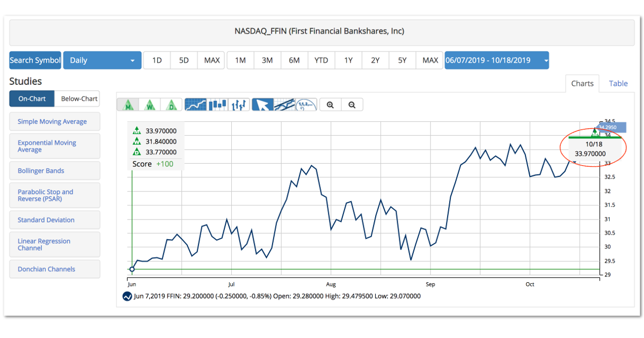Viewport: 644px width, 338px height.
Task: Click the 31.840000 weekly legend value
Action: tap(161, 142)
